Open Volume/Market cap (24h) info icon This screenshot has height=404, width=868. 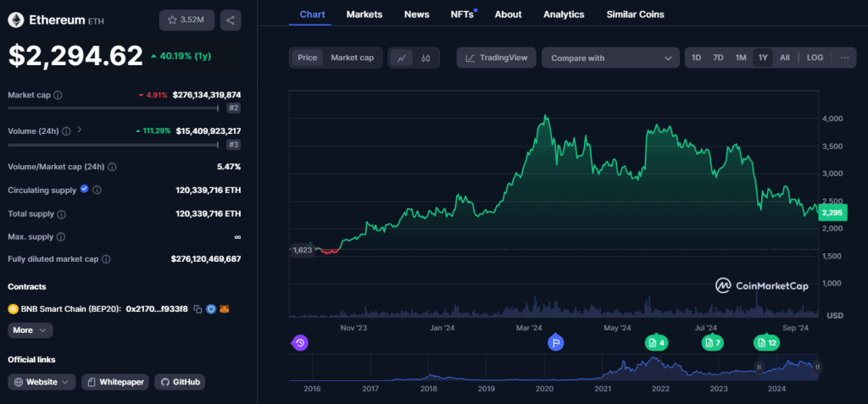[112, 167]
